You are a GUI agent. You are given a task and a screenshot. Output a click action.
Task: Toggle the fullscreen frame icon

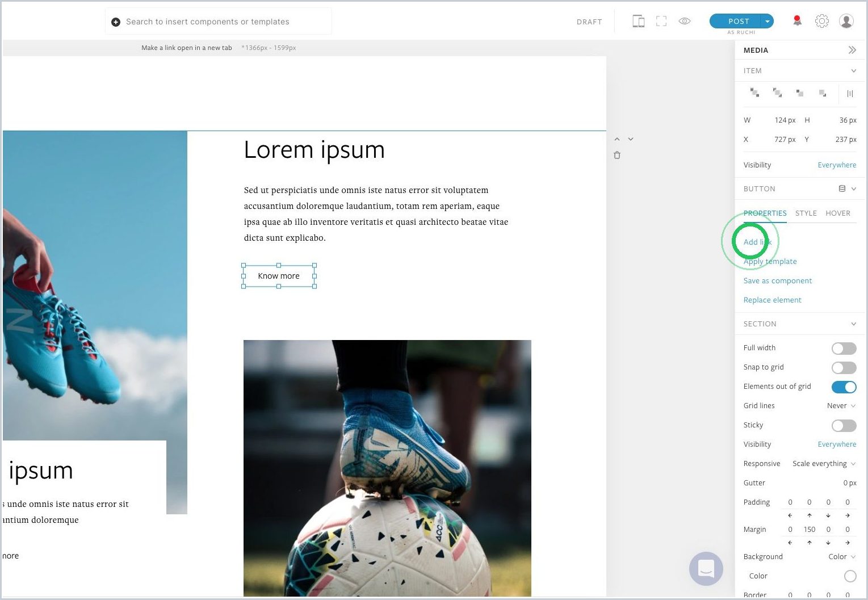tap(661, 22)
